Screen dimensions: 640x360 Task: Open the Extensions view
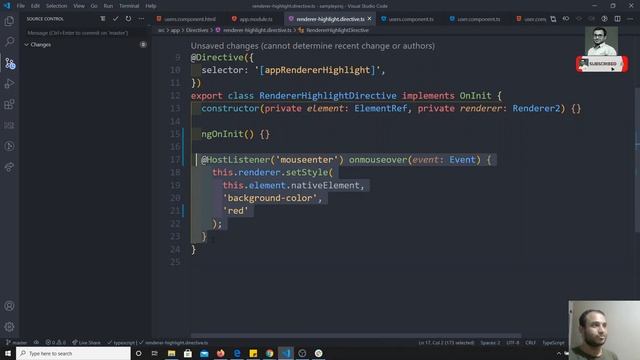(9, 104)
